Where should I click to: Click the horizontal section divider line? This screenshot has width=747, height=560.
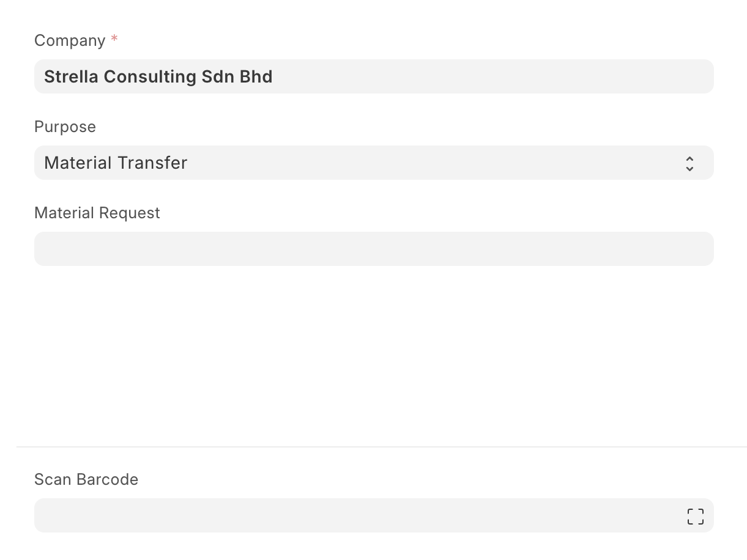pyautogui.click(x=379, y=447)
